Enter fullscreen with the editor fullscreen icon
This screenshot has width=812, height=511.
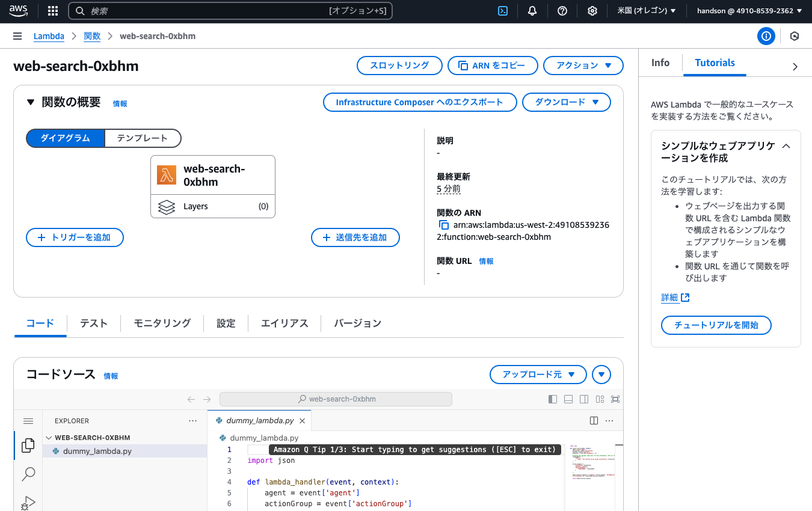(x=614, y=399)
